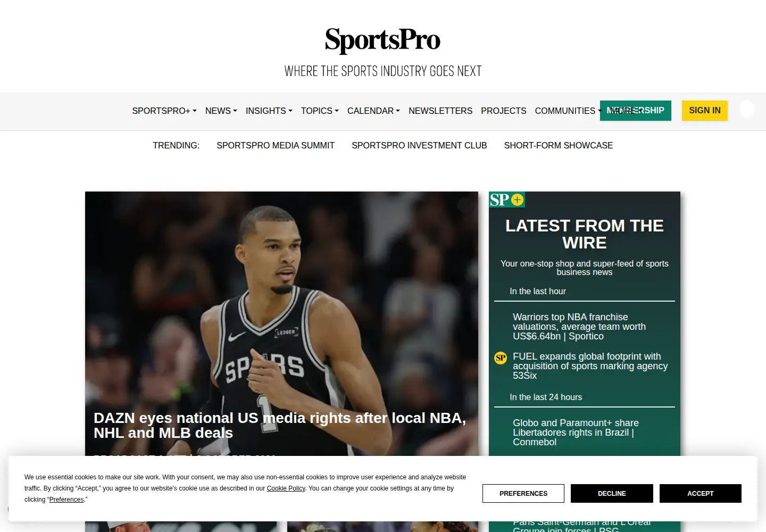Image resolution: width=766 pixels, height=532 pixels.
Task: Read the DAZN national US media rights story
Action: tap(280, 426)
